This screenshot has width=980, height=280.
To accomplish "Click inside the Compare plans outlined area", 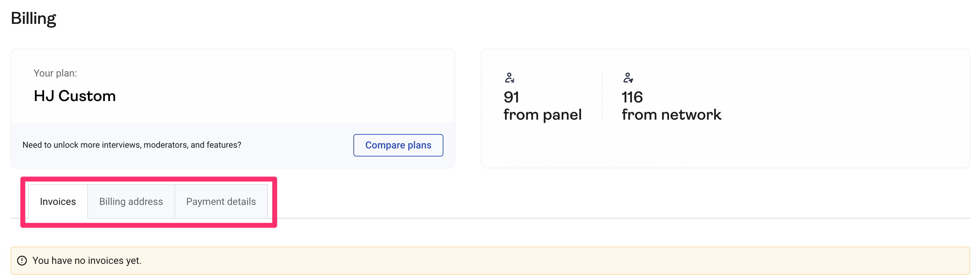I will 398,145.
